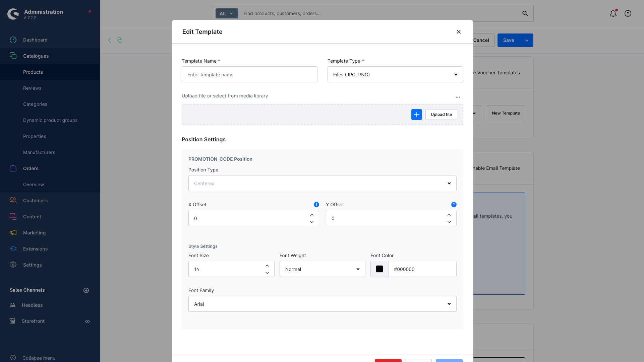Click the search magnifier icon
Image resolution: width=644 pixels, height=362 pixels.
tap(525, 13)
